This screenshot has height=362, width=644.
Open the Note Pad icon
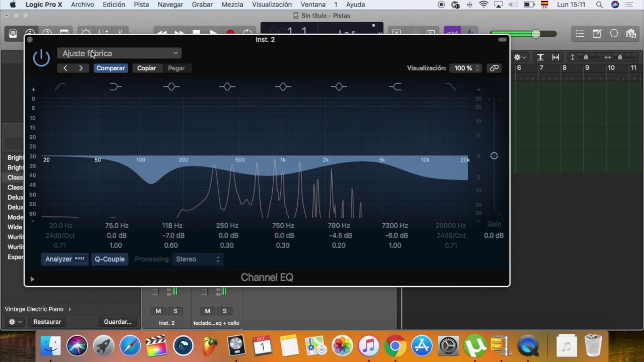point(597,34)
